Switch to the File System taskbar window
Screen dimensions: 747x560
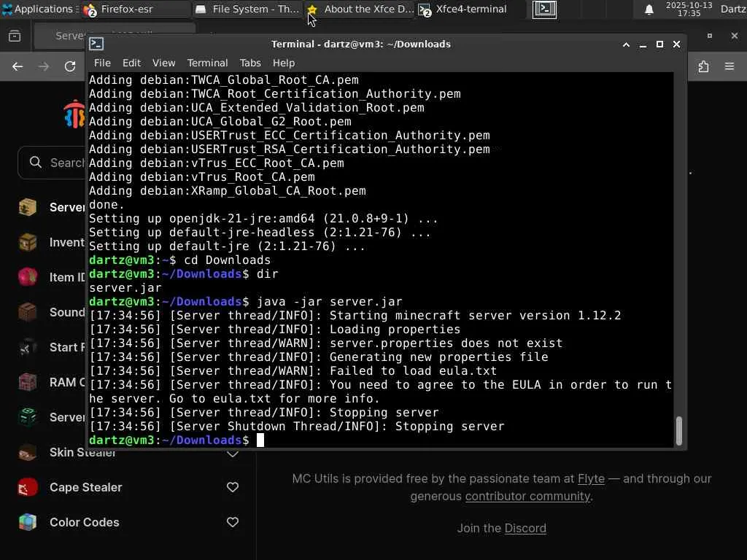[248, 9]
